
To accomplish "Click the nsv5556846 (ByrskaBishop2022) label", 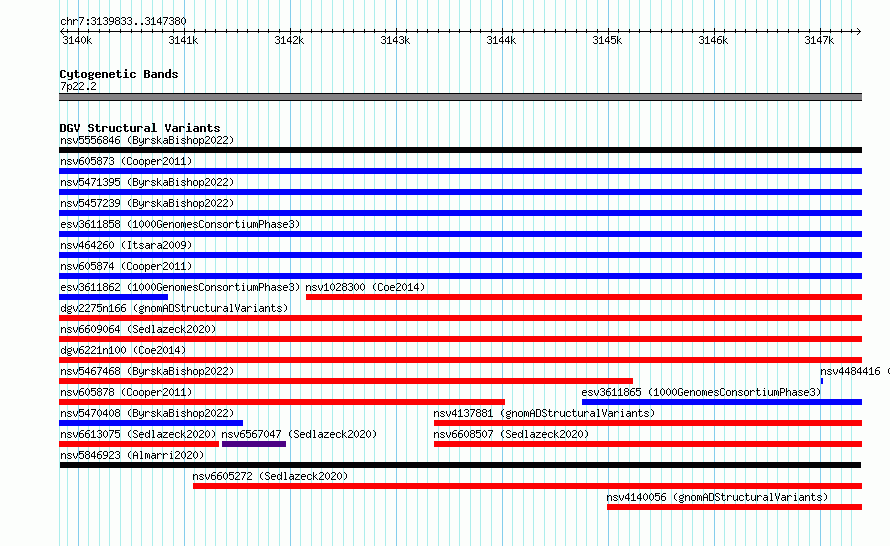I will (147, 140).
